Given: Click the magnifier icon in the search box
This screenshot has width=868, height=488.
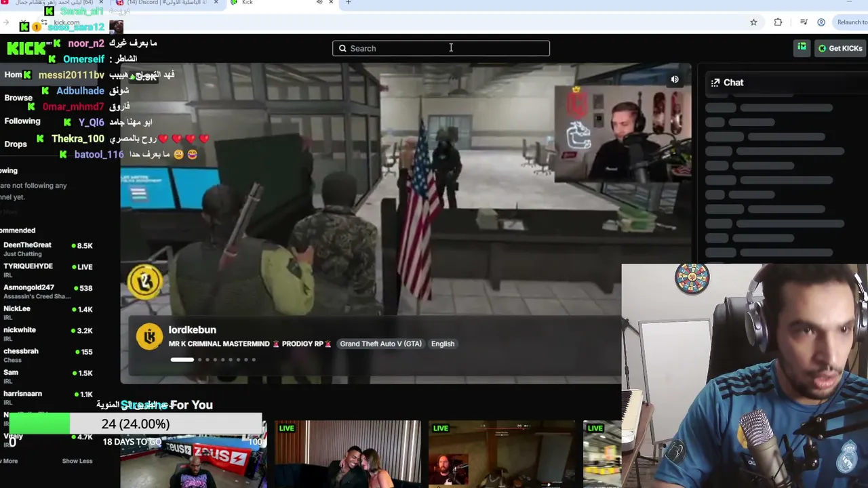Looking at the screenshot, I should (342, 48).
